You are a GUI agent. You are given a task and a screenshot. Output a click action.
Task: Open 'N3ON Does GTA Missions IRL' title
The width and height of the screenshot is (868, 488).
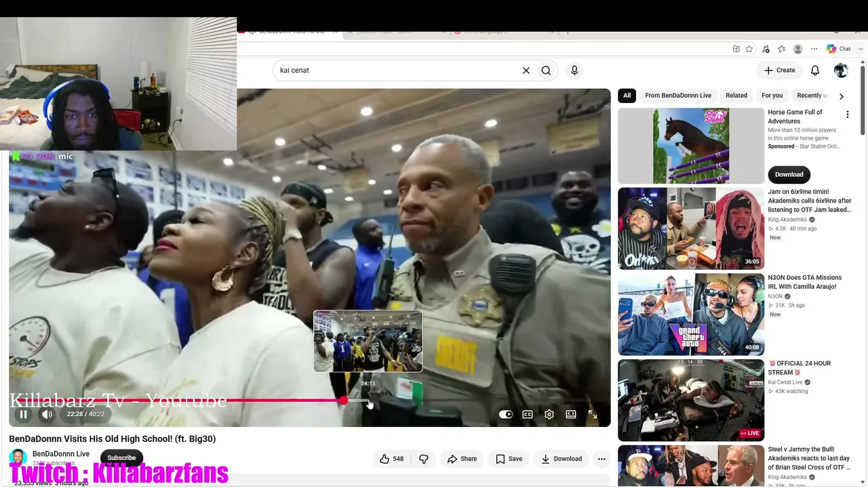coord(805,282)
